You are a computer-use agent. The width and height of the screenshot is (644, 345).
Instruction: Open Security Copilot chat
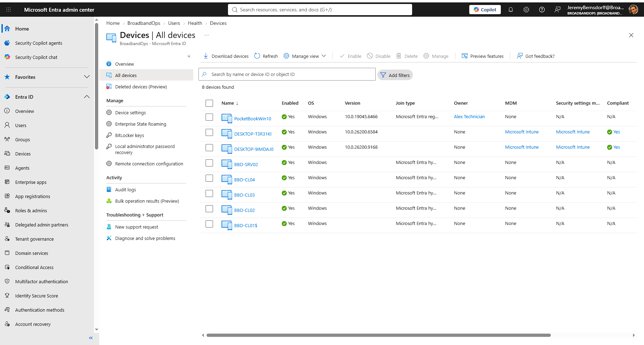pos(36,57)
